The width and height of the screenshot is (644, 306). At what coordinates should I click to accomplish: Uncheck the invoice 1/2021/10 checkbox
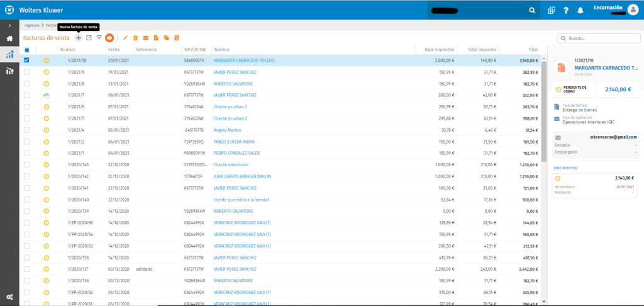tap(26, 60)
